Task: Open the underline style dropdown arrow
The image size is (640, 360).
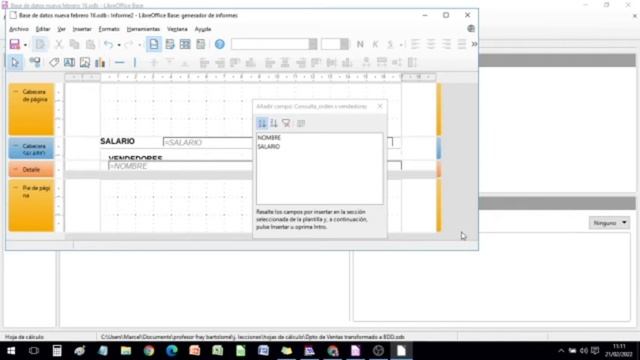Action: [401, 44]
